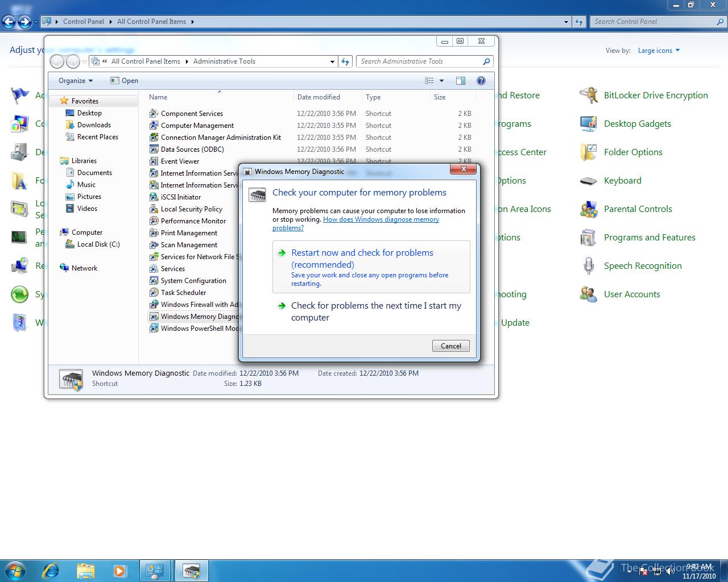Open the Organize dropdown menu
Viewport: 728px width, 582px height.
coord(75,81)
